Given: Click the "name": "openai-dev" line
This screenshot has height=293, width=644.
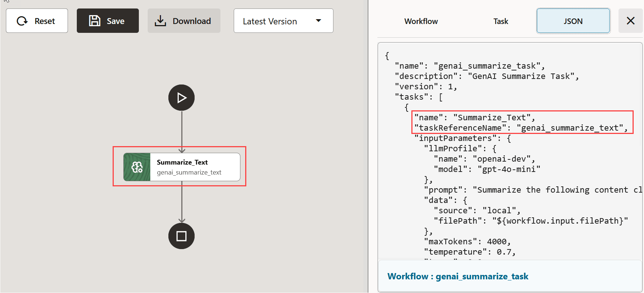Looking at the screenshot, I should [x=484, y=159].
